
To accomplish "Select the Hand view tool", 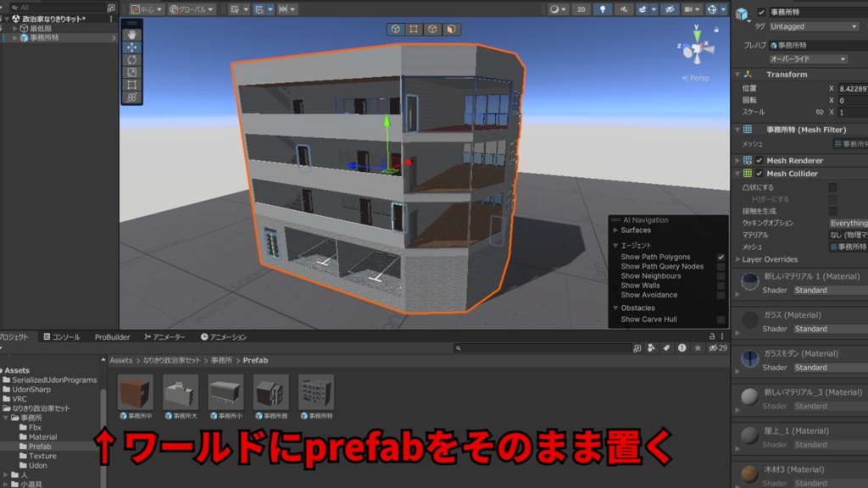I will pos(131,34).
